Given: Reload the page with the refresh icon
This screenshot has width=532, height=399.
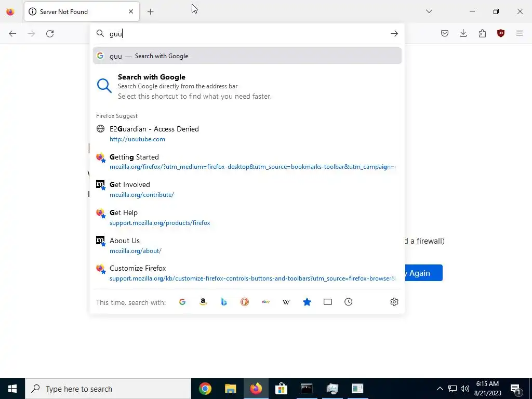Looking at the screenshot, I should [50, 34].
